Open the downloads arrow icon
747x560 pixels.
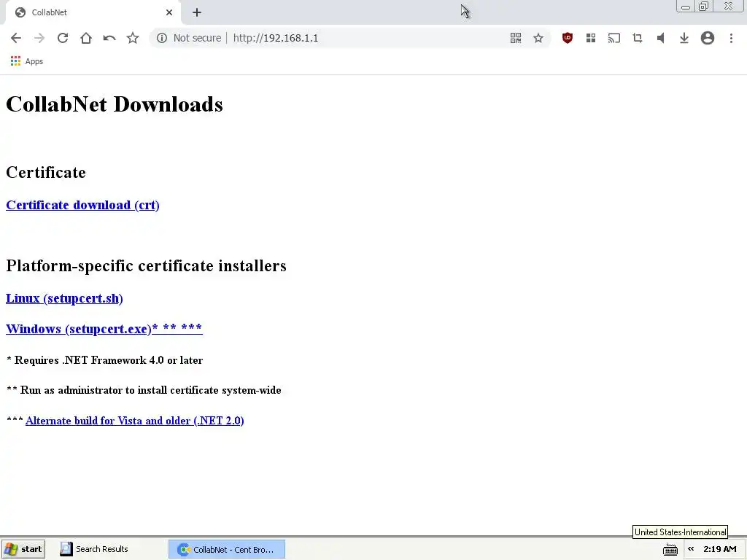click(684, 38)
